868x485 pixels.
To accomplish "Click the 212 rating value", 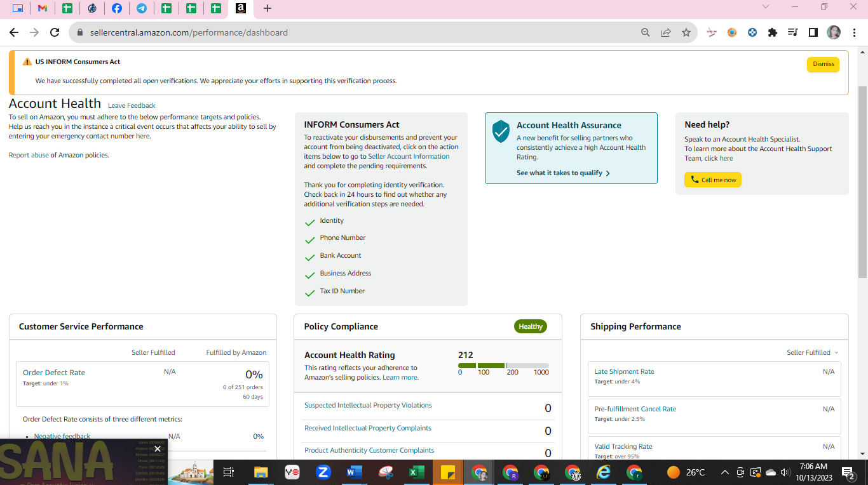I will pos(466,355).
